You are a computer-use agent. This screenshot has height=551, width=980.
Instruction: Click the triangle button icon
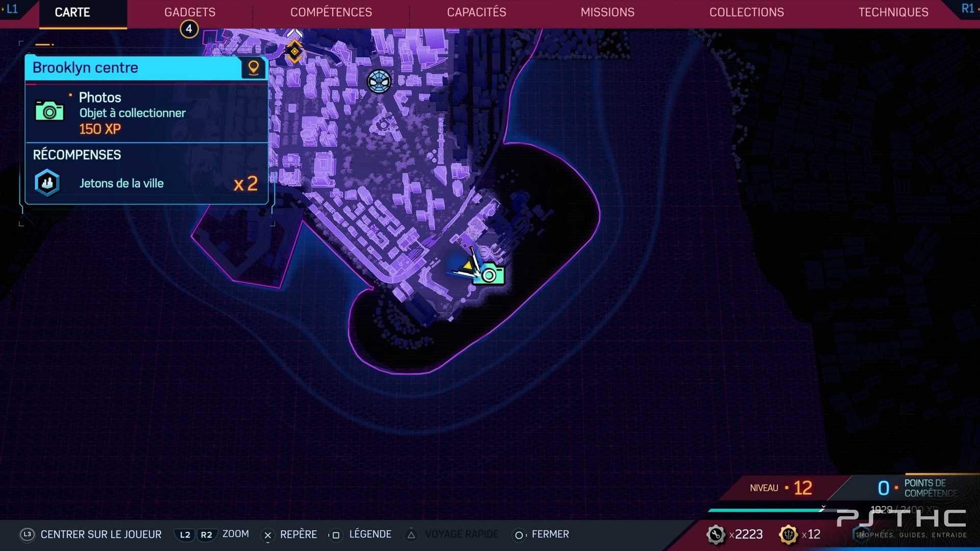coord(411,535)
